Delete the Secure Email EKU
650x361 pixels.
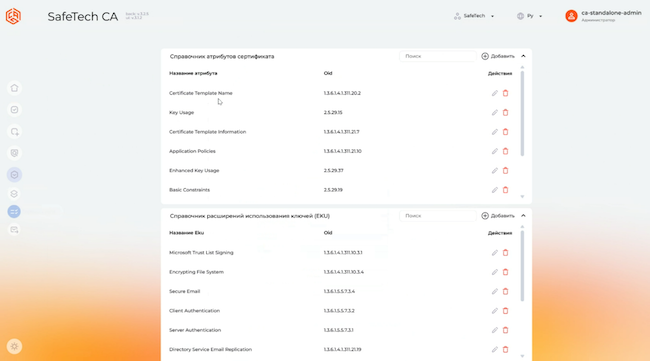click(x=505, y=291)
